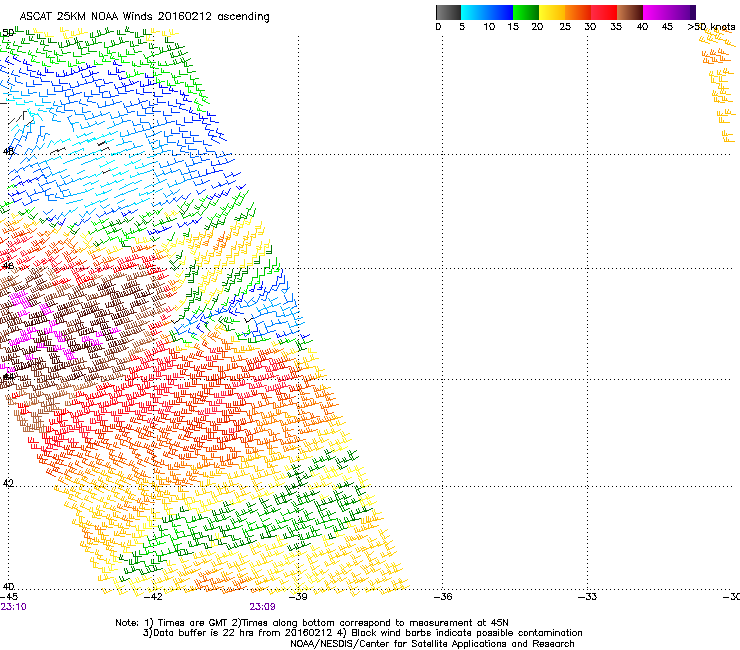Click the orange wind barb cluster near the top-right corner
740x650 pixels.
coord(718,85)
